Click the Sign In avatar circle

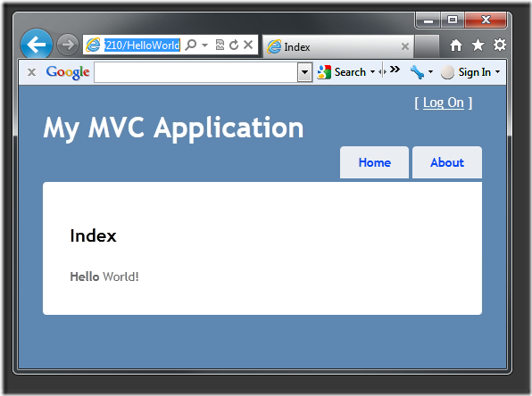coord(447,72)
